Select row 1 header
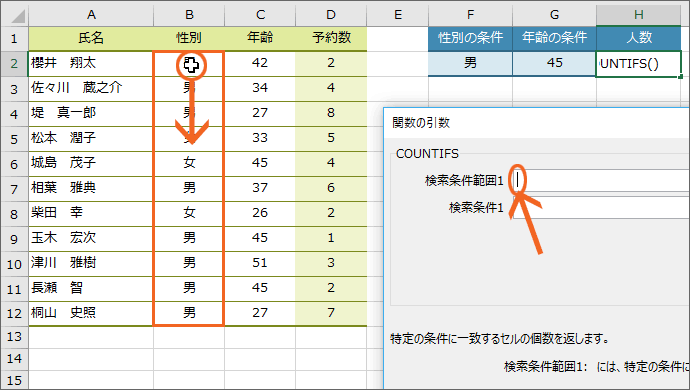 (x=14, y=38)
